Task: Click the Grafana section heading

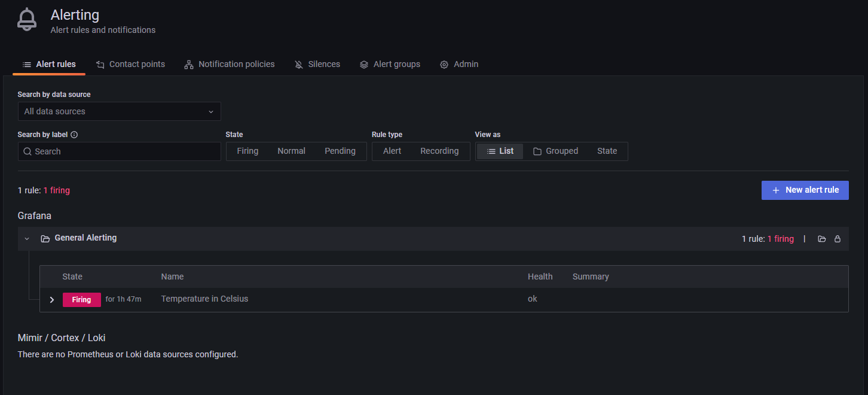Action: [x=35, y=215]
